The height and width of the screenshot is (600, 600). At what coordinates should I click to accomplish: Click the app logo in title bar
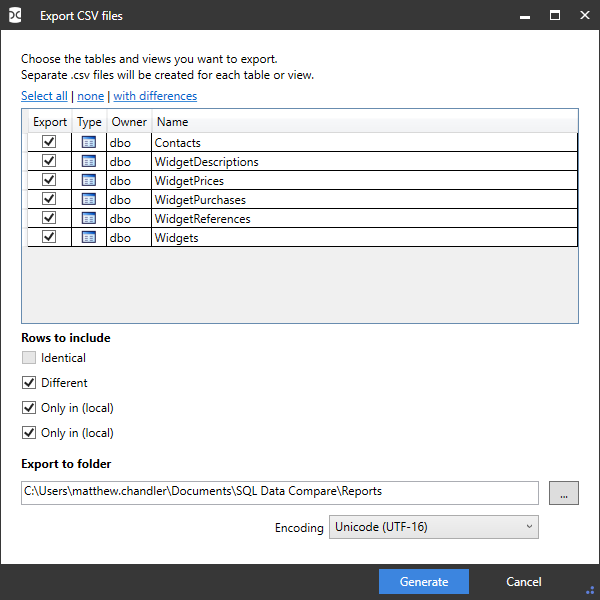(16, 16)
